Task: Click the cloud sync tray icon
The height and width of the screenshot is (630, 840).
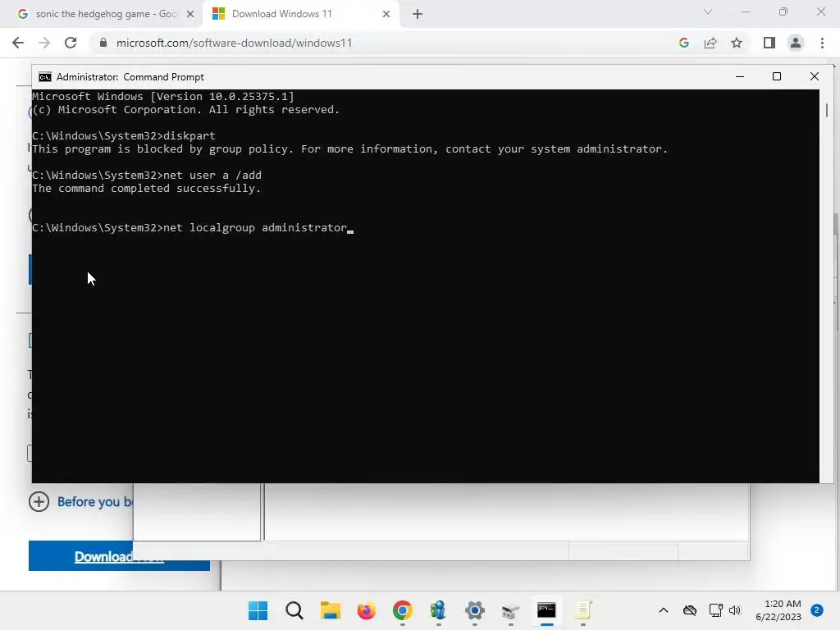Action: (x=690, y=610)
